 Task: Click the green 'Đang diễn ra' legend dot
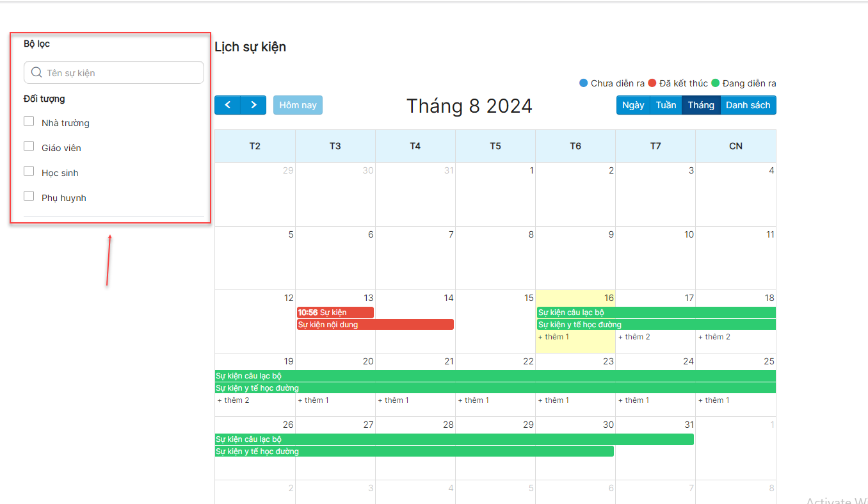715,83
